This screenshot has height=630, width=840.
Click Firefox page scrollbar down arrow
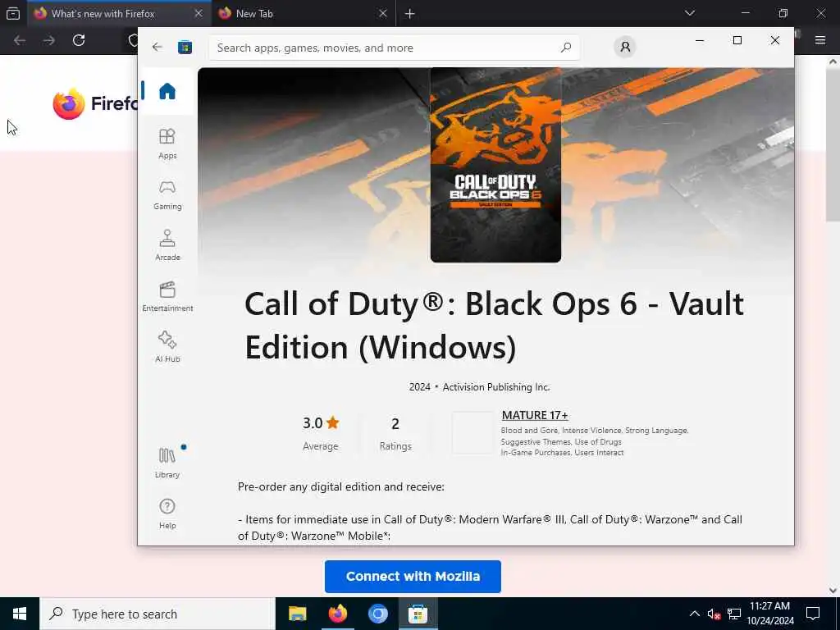[833, 591]
